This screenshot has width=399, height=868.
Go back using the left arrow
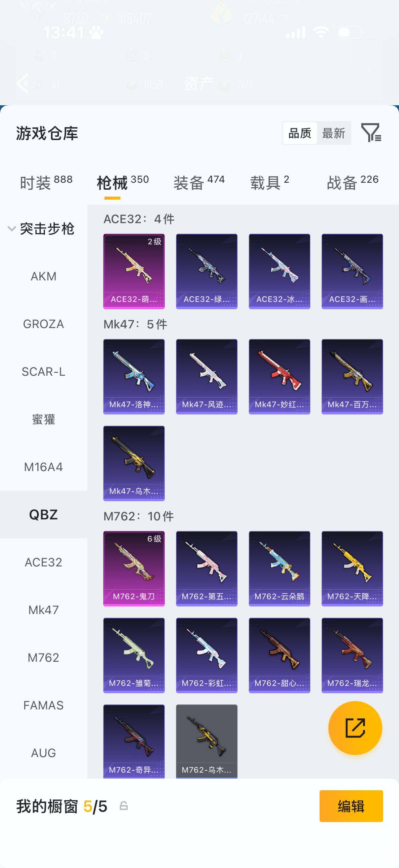[22, 83]
